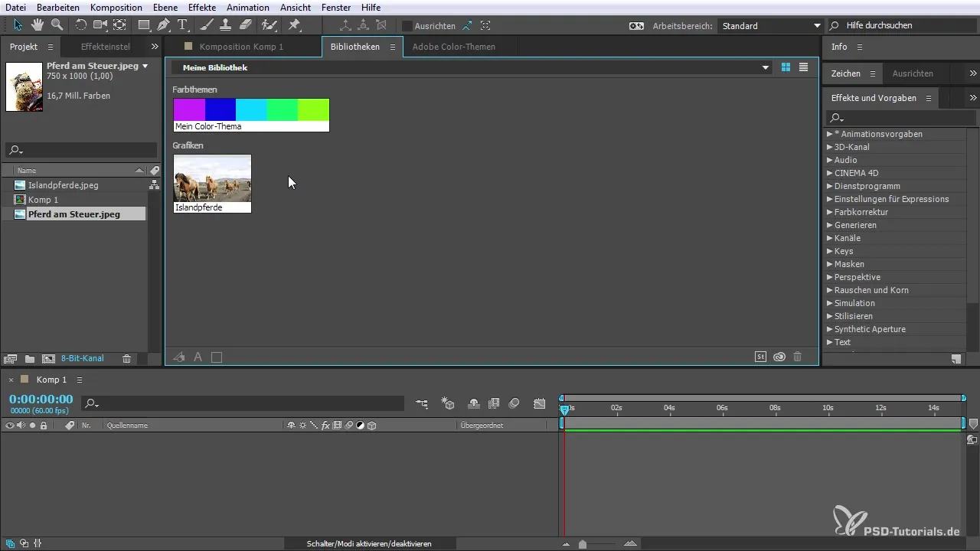This screenshot has width=980, height=551.
Task: Select the Selection arrow tool
Action: pos(18,25)
